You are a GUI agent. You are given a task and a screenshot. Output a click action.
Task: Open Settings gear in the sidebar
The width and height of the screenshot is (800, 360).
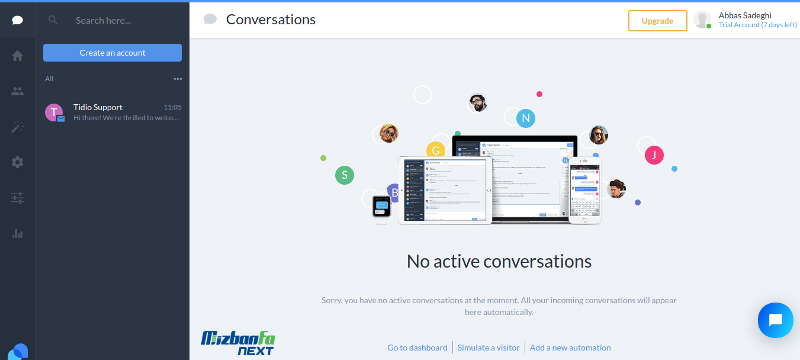click(17, 163)
